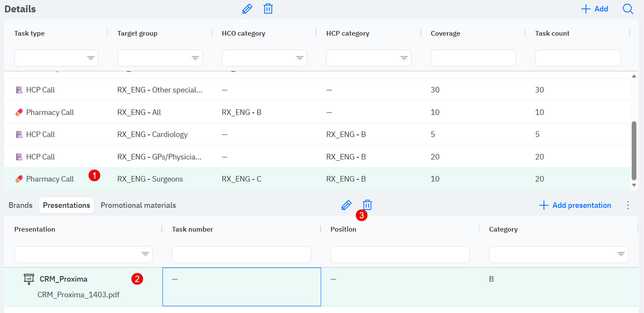644x313 pixels.
Task: Click the Add button in Details
Action: pos(594,9)
